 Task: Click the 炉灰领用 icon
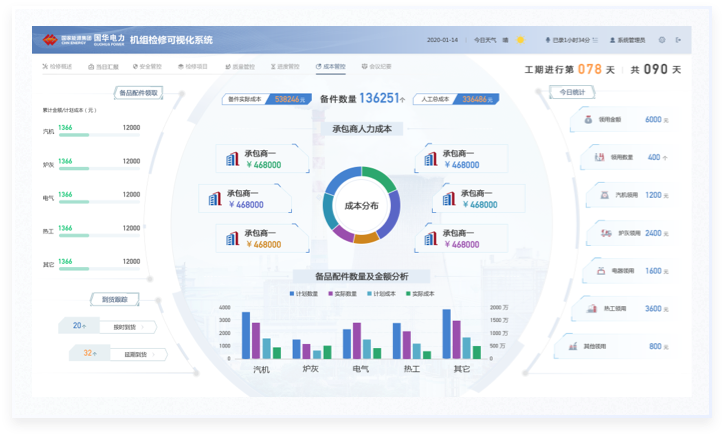click(604, 233)
